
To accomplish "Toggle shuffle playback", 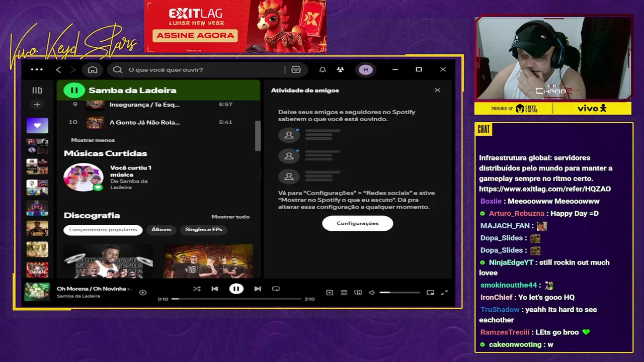I will [197, 289].
